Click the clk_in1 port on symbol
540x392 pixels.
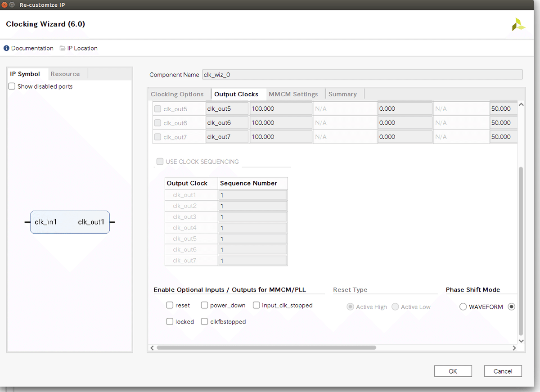coord(45,222)
